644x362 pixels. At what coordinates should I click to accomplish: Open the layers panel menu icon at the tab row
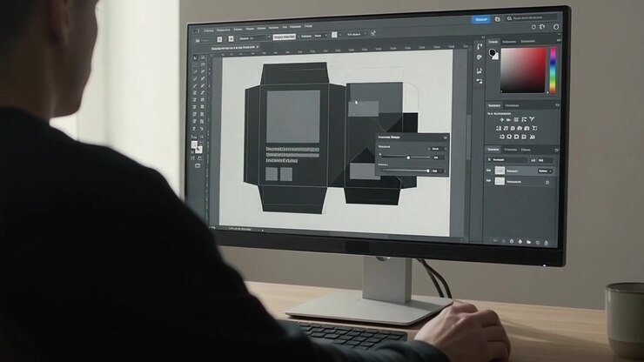click(556, 150)
